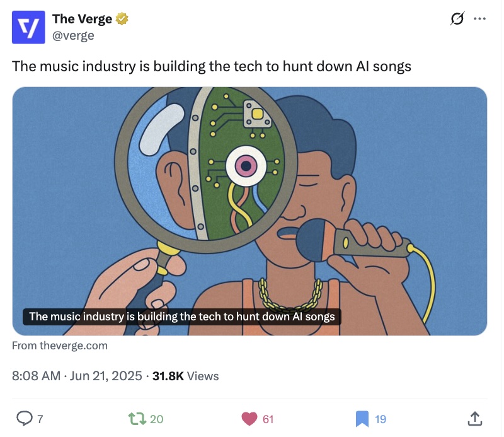504x437 pixels.
Task: Click the headline caption overlay on the image
Action: click(182, 317)
